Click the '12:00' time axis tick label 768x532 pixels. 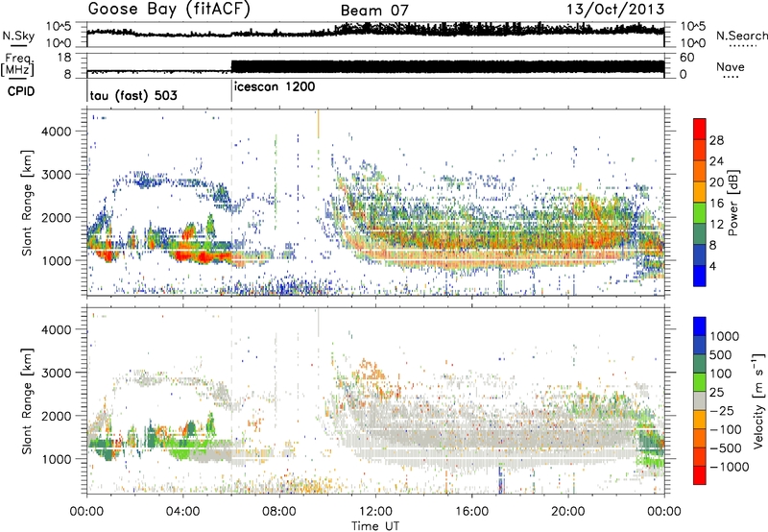(375, 511)
